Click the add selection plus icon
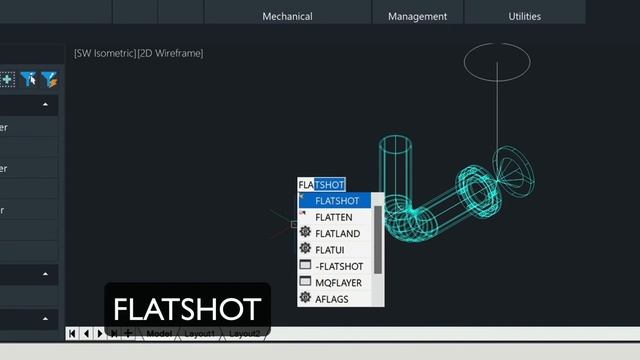This screenshot has height=360, width=640. point(7,79)
